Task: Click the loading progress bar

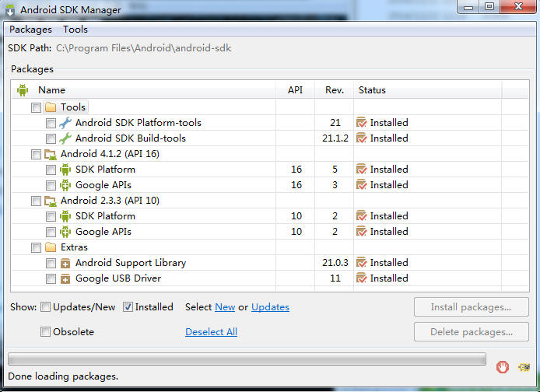Action: (x=247, y=359)
